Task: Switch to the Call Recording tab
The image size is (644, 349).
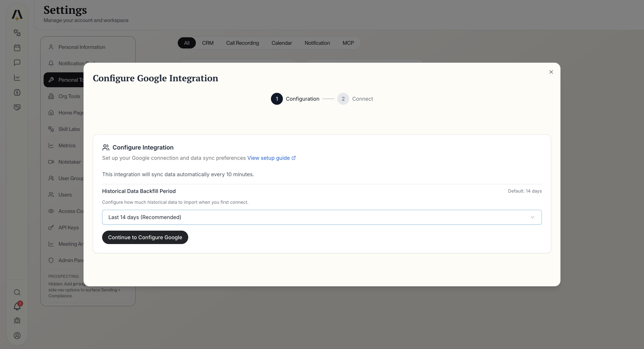Action: coord(242,43)
